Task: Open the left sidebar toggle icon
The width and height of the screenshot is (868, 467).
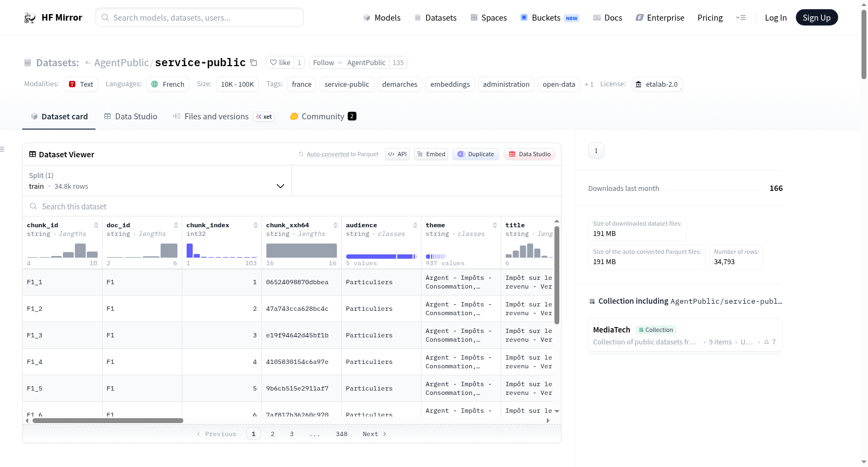Action: tap(2, 149)
